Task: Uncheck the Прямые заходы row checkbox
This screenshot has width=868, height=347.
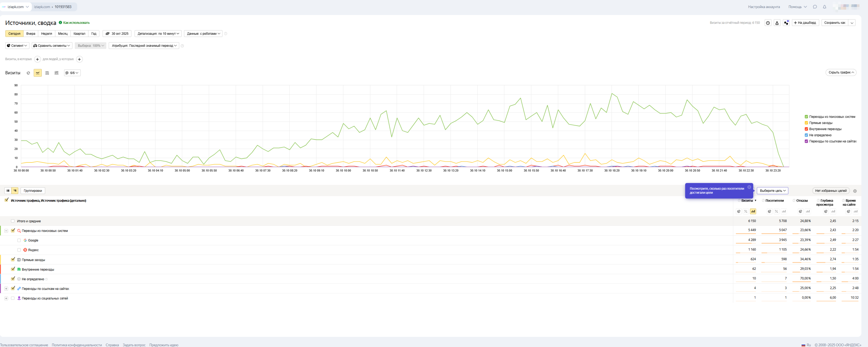Action: (13, 259)
